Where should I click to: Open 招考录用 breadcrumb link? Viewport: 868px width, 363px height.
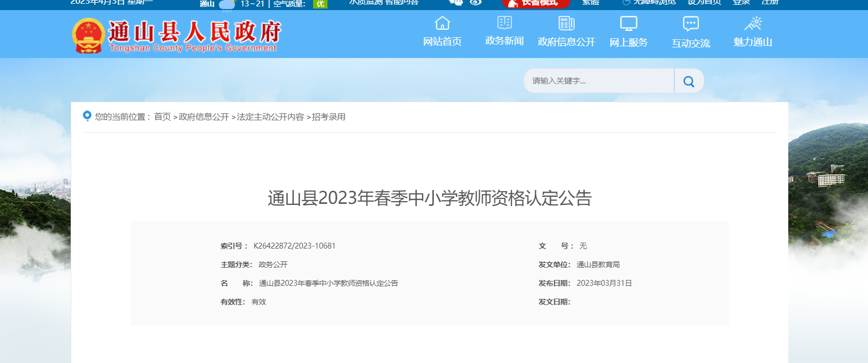pos(328,117)
